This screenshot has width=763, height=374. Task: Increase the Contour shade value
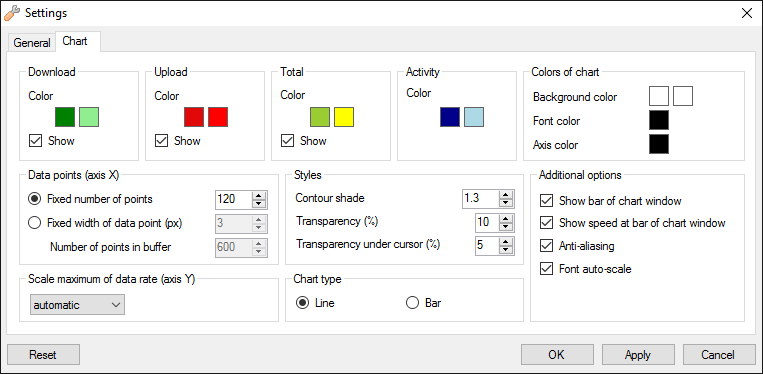[506, 195]
